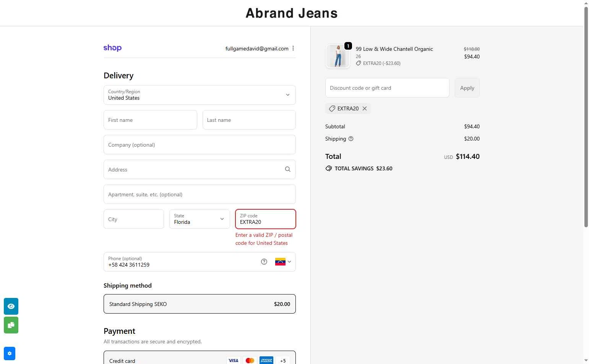
Task: Click the Mastercard icon
Action: pos(250,360)
